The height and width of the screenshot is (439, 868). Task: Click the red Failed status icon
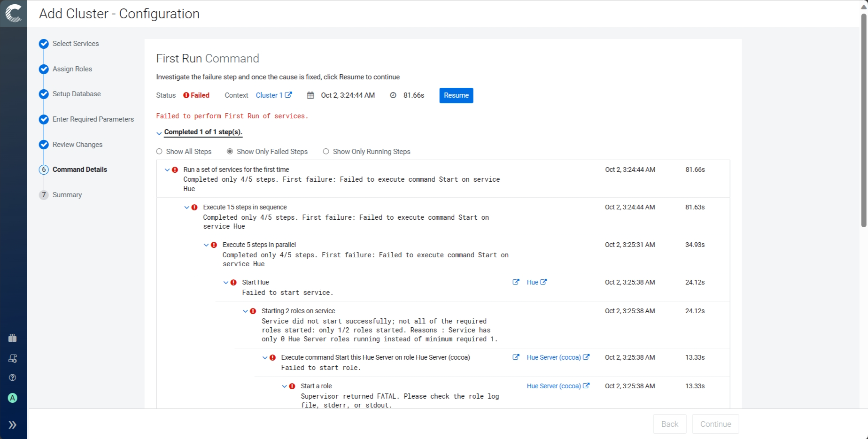(186, 95)
